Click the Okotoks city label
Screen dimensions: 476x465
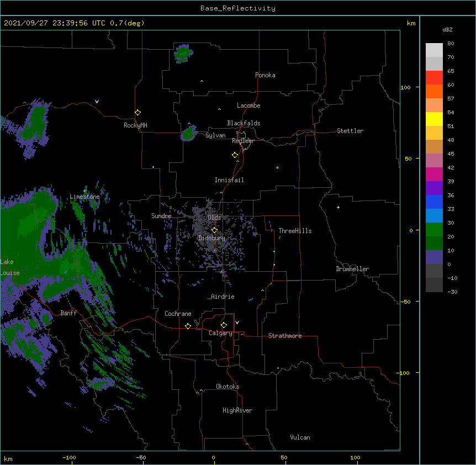[228, 387]
